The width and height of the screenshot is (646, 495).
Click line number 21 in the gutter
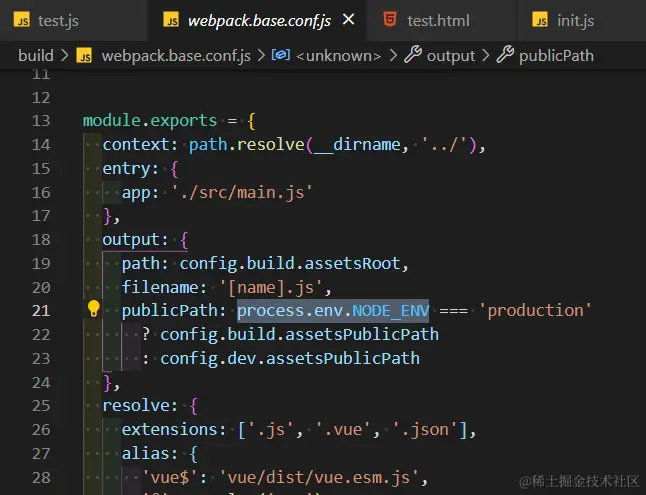[x=41, y=310]
